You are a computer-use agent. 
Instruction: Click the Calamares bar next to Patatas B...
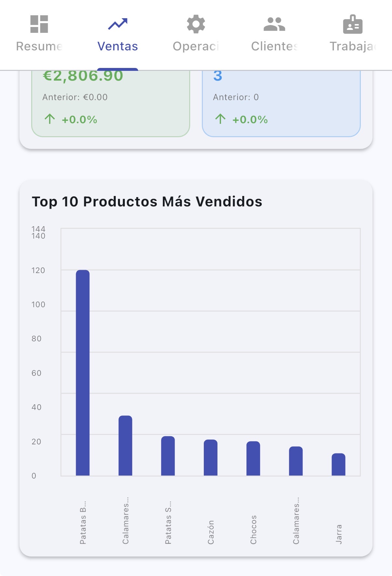point(125,445)
